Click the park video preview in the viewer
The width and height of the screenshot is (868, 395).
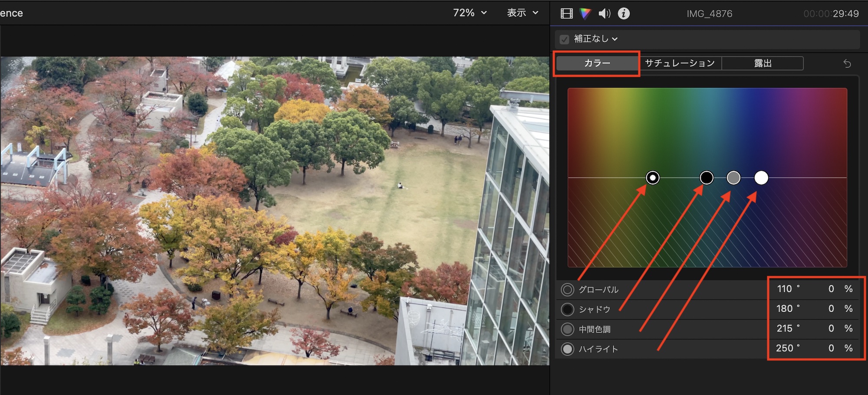point(275,211)
